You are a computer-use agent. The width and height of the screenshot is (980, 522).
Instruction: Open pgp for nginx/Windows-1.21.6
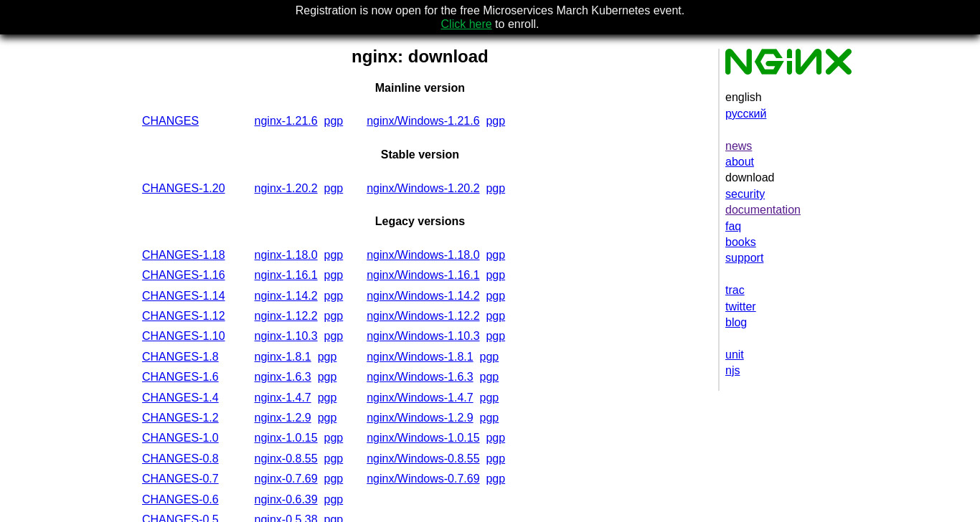coord(496,121)
